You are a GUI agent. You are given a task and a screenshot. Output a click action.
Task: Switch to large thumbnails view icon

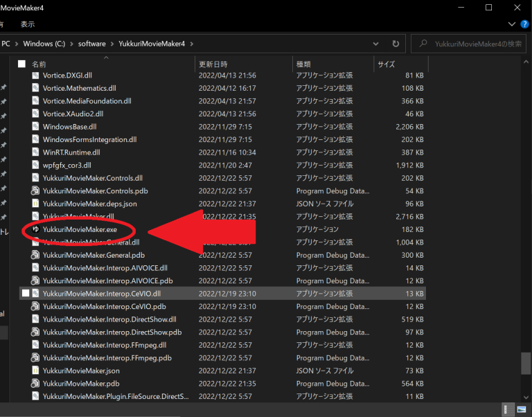pyautogui.click(x=522, y=409)
